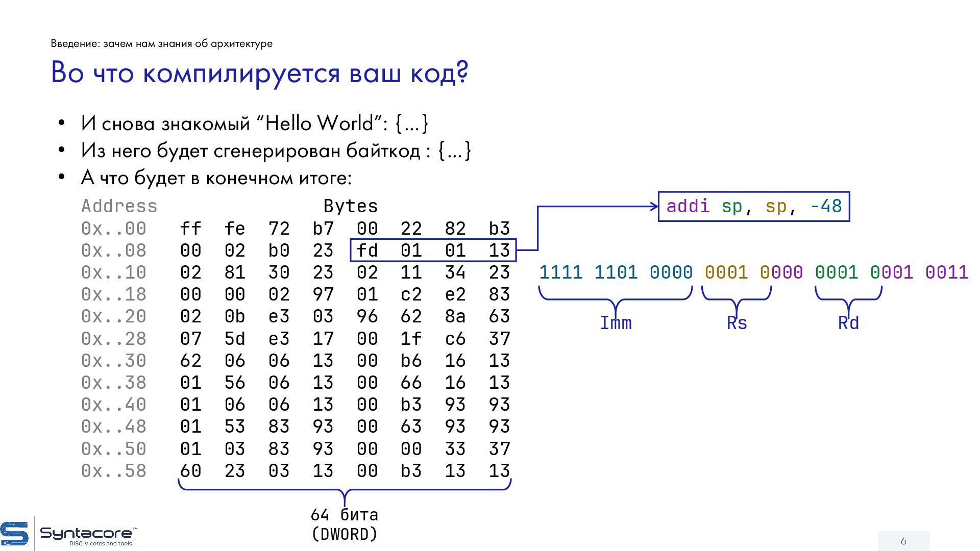Click the Address column header
This screenshot has height=551, width=980.
pyautogui.click(x=119, y=206)
